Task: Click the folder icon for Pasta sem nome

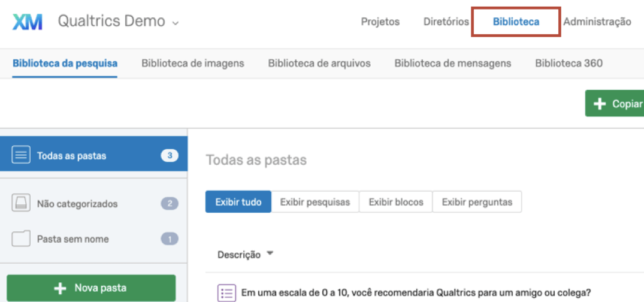Action: pyautogui.click(x=21, y=238)
